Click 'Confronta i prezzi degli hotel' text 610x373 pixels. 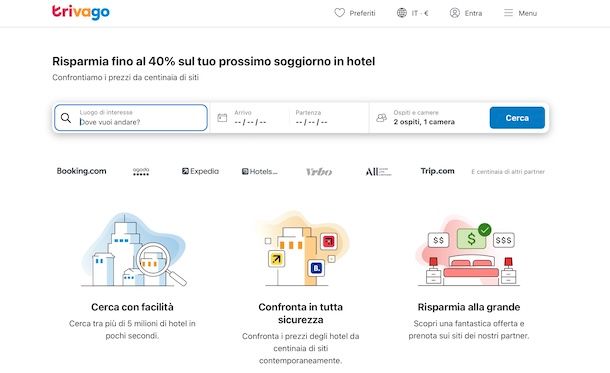(300, 348)
